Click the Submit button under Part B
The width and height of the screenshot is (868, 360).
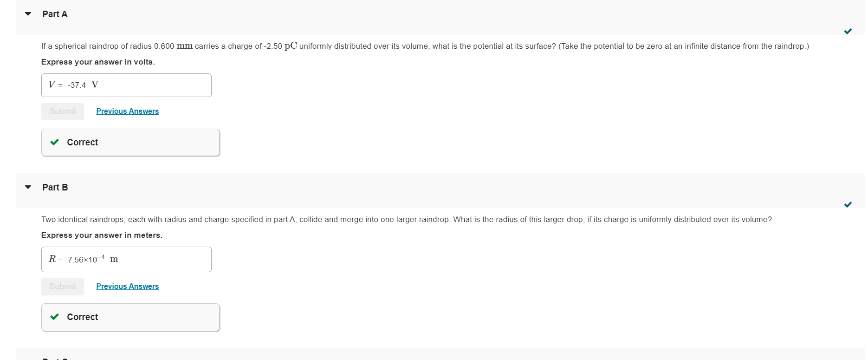pos(62,287)
